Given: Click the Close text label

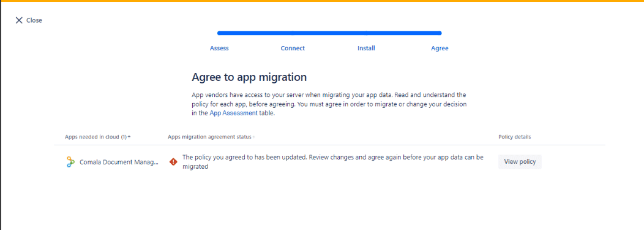Looking at the screenshot, I should pyautogui.click(x=34, y=20).
